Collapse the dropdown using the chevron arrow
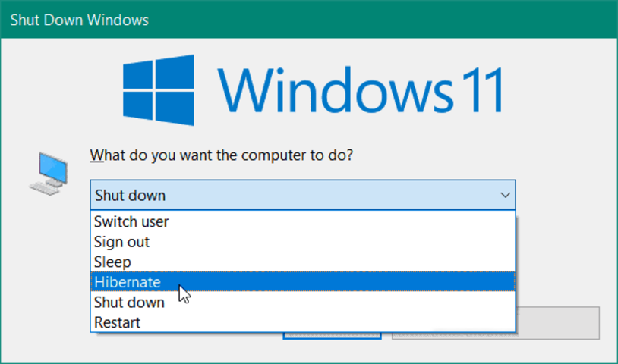This screenshot has height=364, width=618. 505,195
